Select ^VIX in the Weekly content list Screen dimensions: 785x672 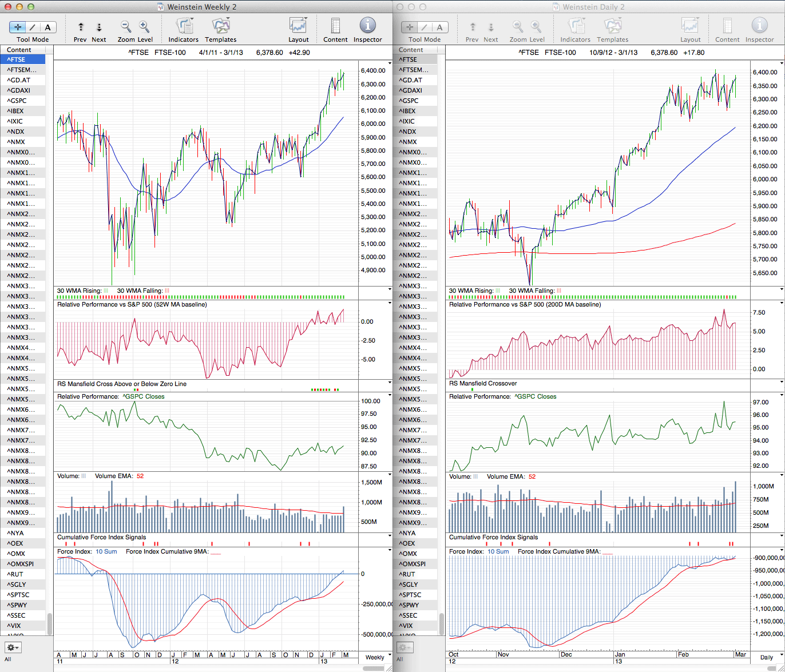(x=16, y=626)
